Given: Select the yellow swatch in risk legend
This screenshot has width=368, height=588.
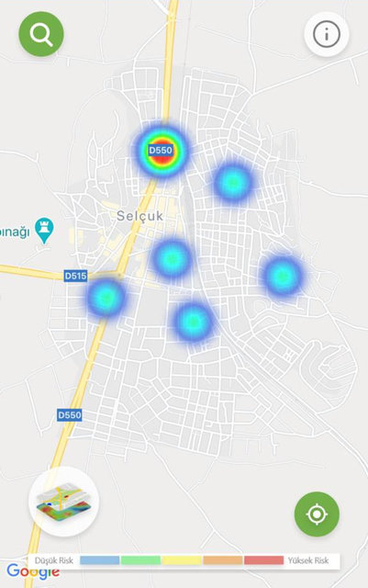Looking at the screenshot, I should pos(182,560).
